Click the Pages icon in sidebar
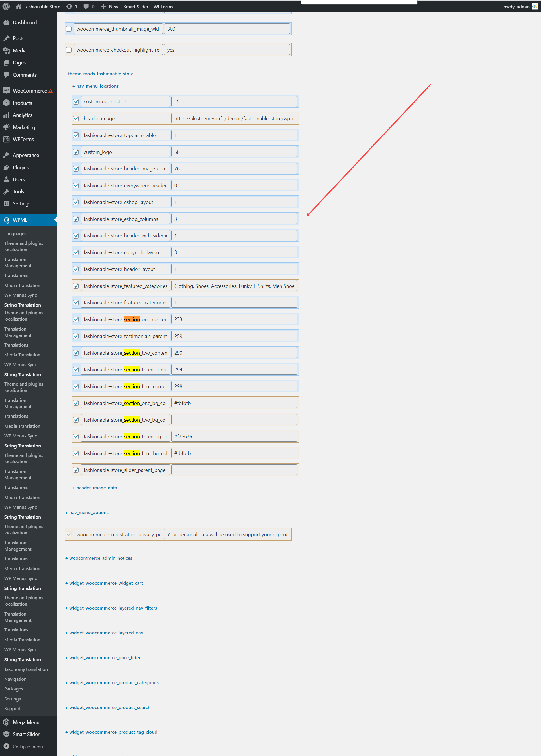Viewport: 541px width, 756px height. click(x=6, y=63)
